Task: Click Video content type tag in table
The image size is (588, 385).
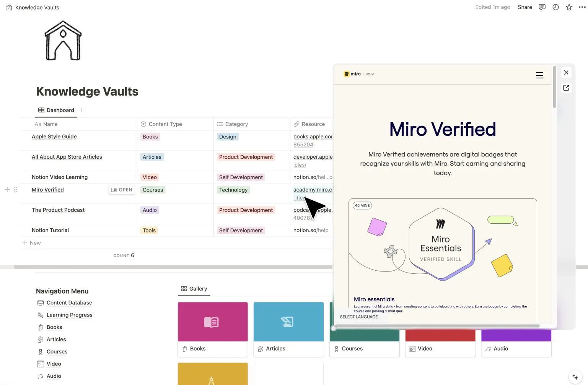Action: click(x=150, y=177)
